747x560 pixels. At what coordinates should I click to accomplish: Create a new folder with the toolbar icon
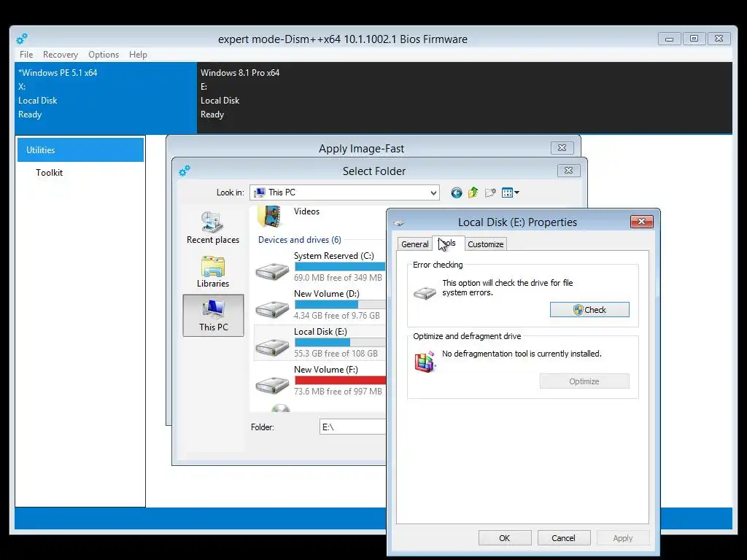click(x=490, y=192)
